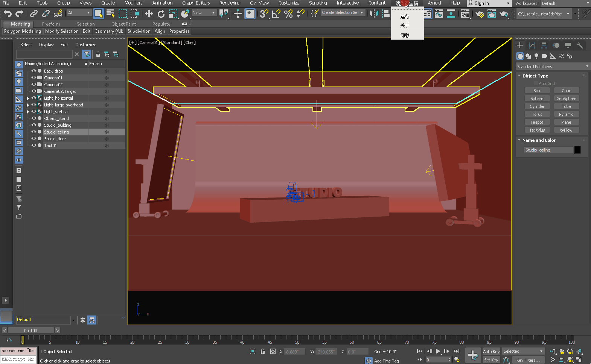Viewport: 591px width, 364px height.
Task: Open the Standard Primitives dropdown
Action: [552, 67]
